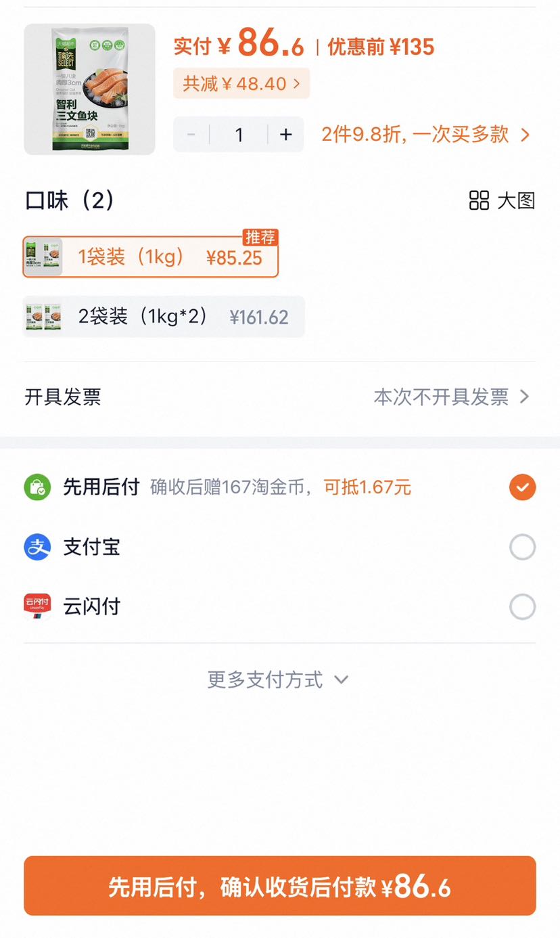The width and height of the screenshot is (560, 938).
Task: Expand 更多支付方式 payment options
Action: tap(278, 679)
